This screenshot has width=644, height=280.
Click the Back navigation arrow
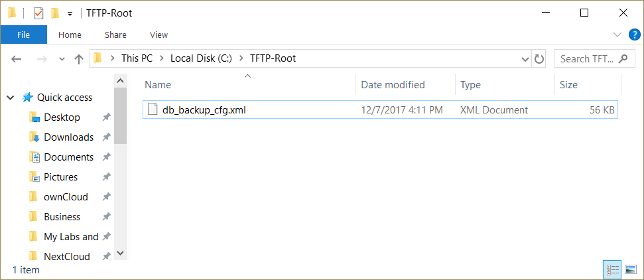17,58
